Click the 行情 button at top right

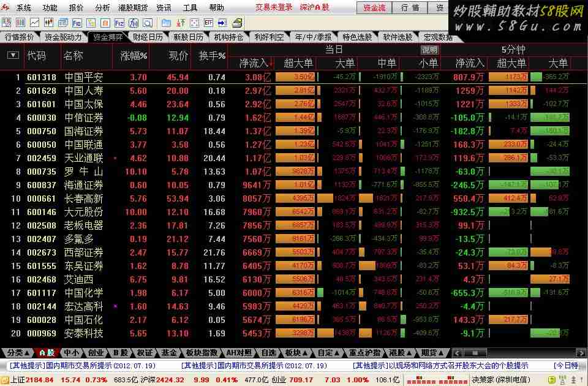click(x=410, y=7)
